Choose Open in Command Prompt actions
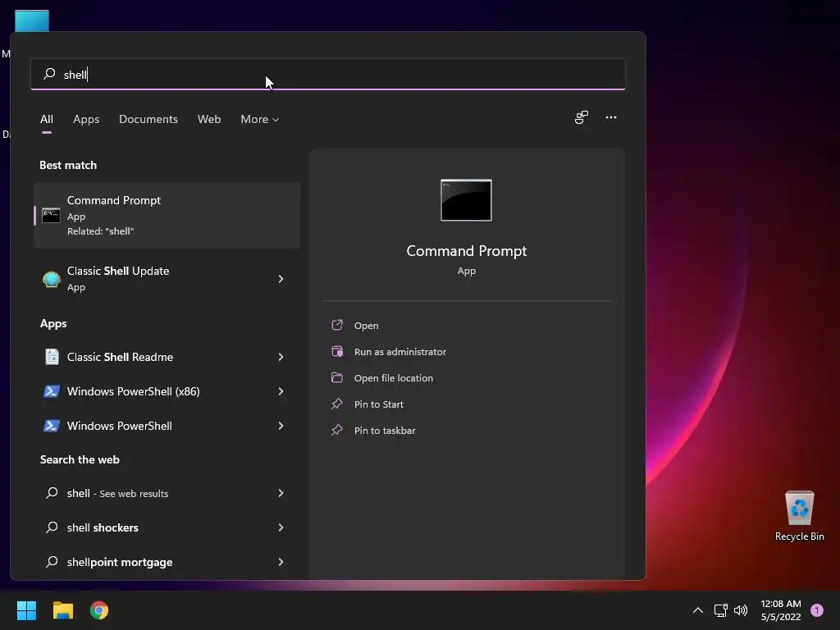Viewport: 840px width, 630px height. click(x=367, y=325)
